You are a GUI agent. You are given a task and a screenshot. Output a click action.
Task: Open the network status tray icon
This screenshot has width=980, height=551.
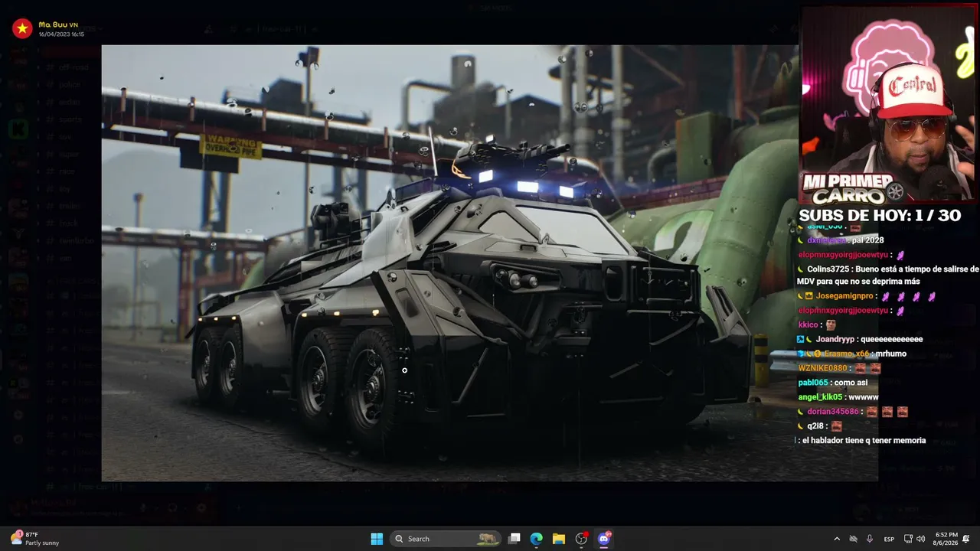(908, 539)
